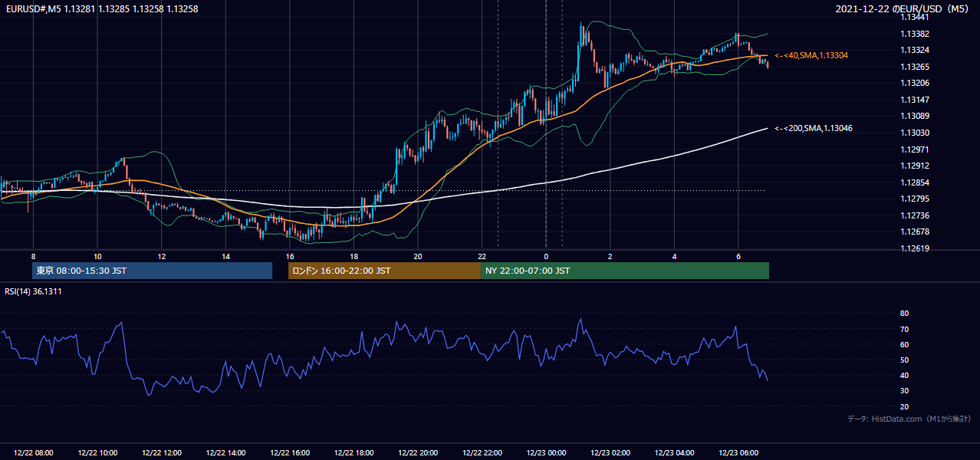
Task: Click price axis value 1.12795
Action: [915, 199]
